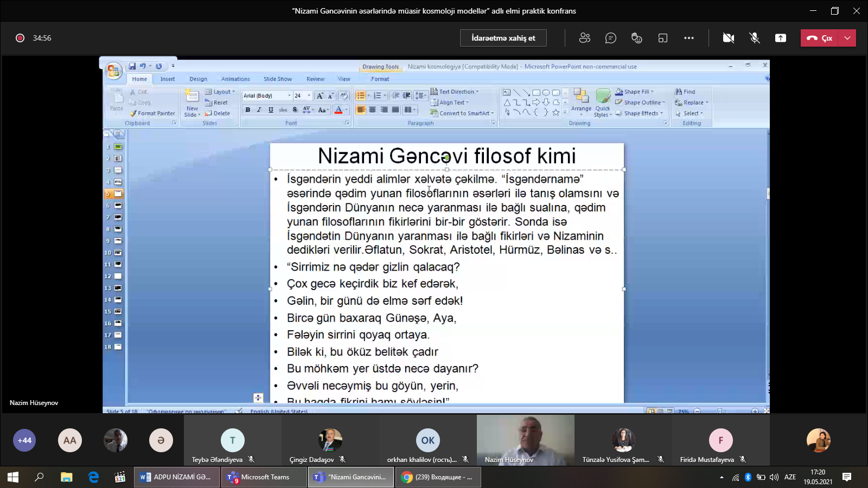
Task: Open the More actions ellipsis menu
Action: (688, 38)
